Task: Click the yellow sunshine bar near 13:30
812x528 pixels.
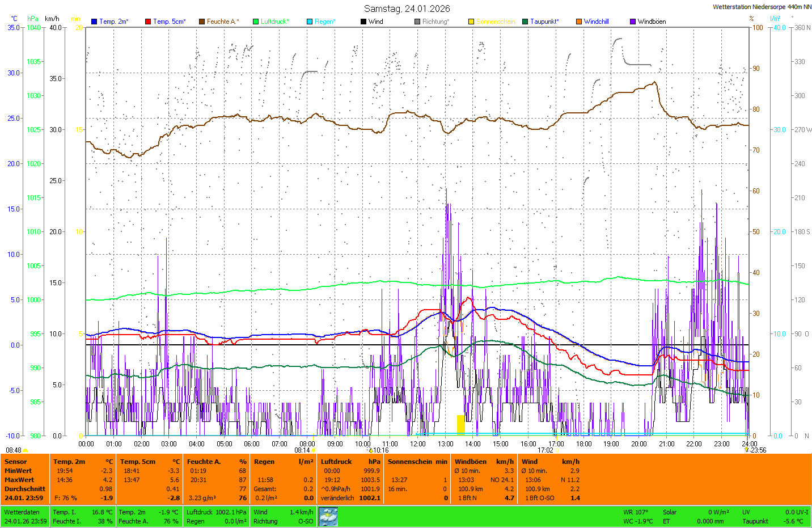Action: pyautogui.click(x=461, y=424)
